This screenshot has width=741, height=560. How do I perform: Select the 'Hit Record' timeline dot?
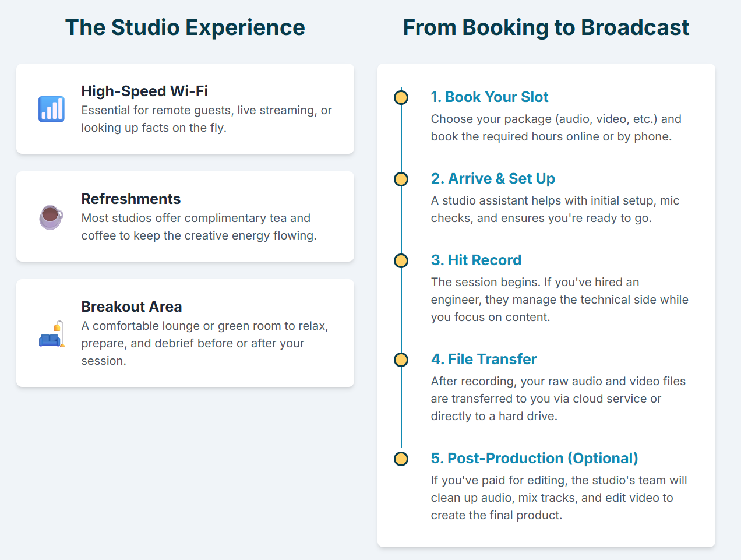(401, 260)
